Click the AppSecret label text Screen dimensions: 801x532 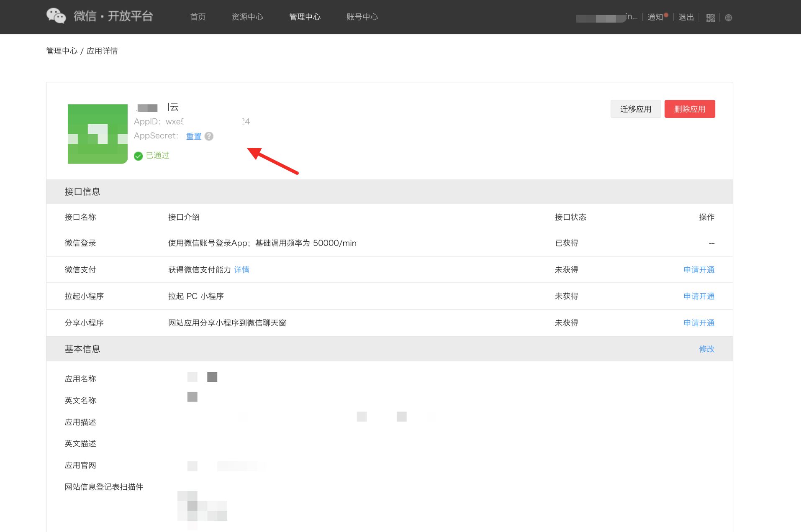pyautogui.click(x=156, y=136)
